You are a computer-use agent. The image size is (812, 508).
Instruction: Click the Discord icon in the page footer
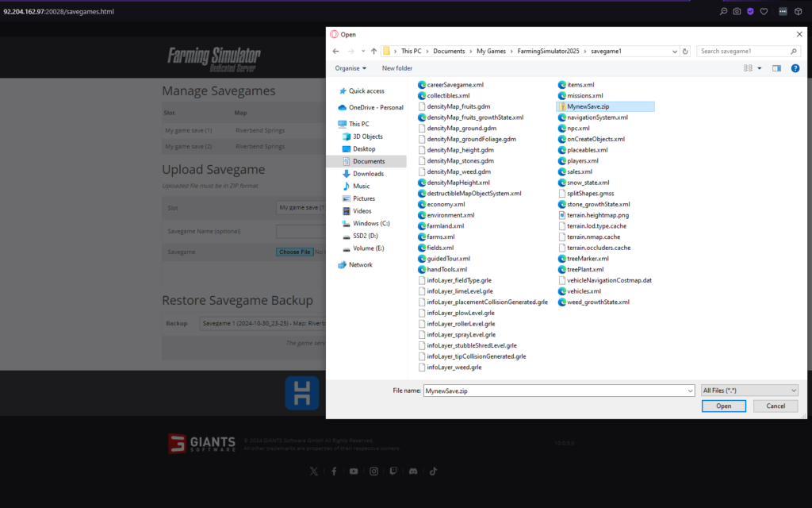pos(413,471)
